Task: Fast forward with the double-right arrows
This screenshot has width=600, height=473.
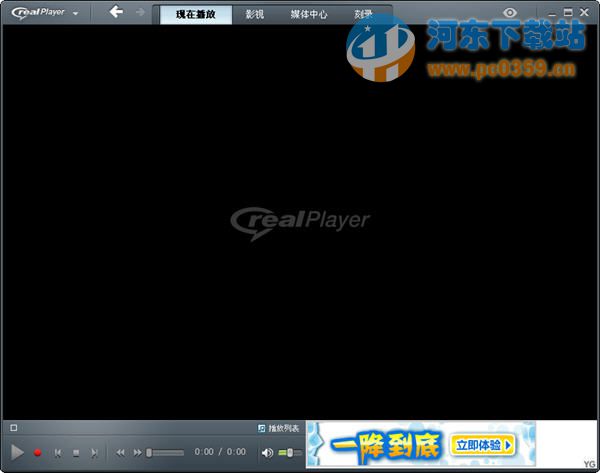Action: click(137, 453)
